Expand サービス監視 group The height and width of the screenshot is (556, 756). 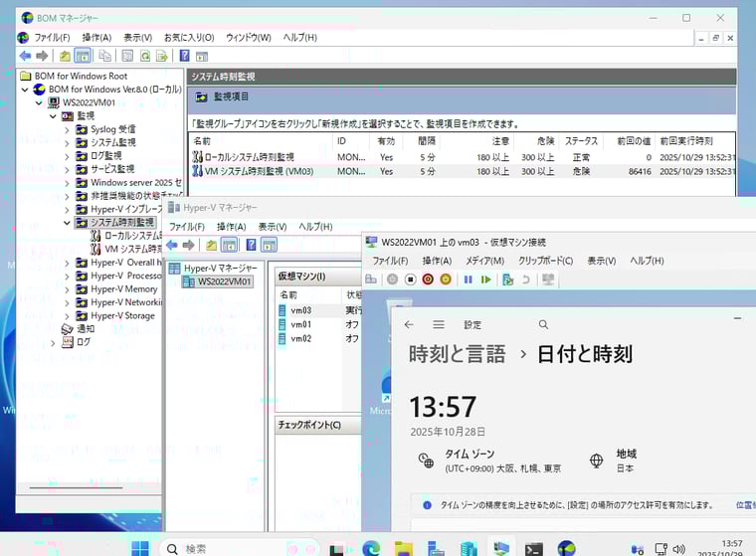67,170
